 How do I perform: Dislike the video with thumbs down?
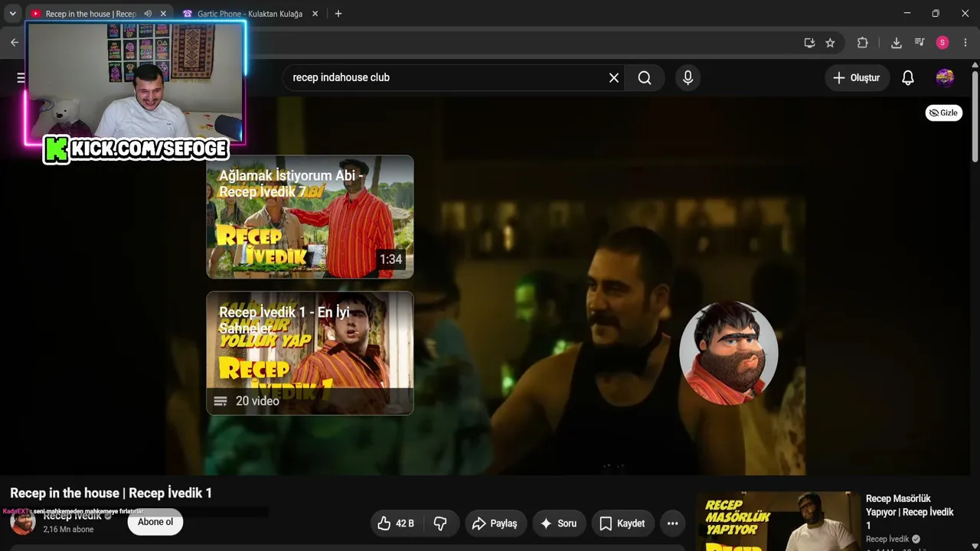point(440,523)
